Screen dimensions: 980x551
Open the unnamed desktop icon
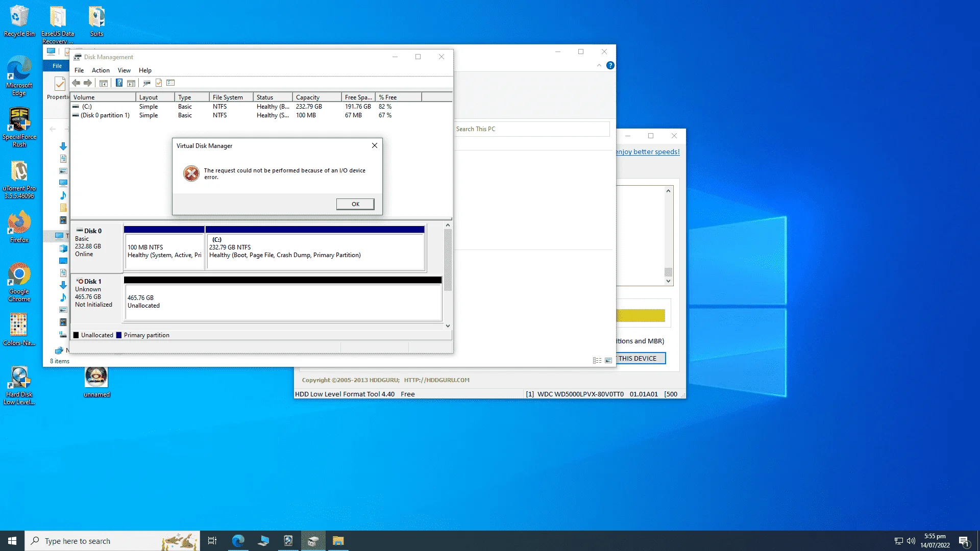pyautogui.click(x=96, y=382)
